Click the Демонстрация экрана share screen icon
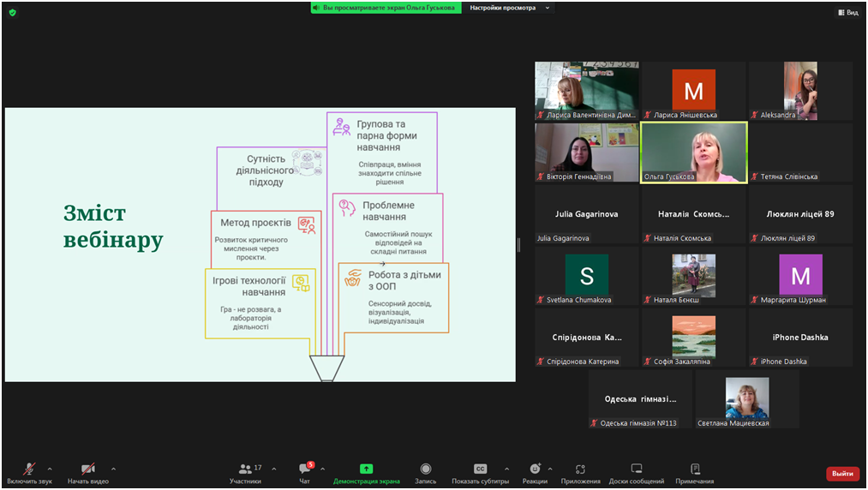 tap(366, 469)
